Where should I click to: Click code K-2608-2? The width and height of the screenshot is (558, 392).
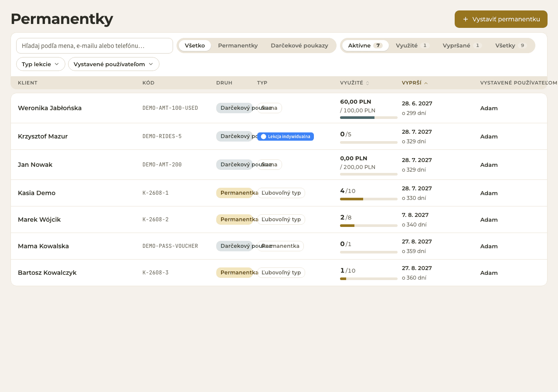[x=156, y=220]
